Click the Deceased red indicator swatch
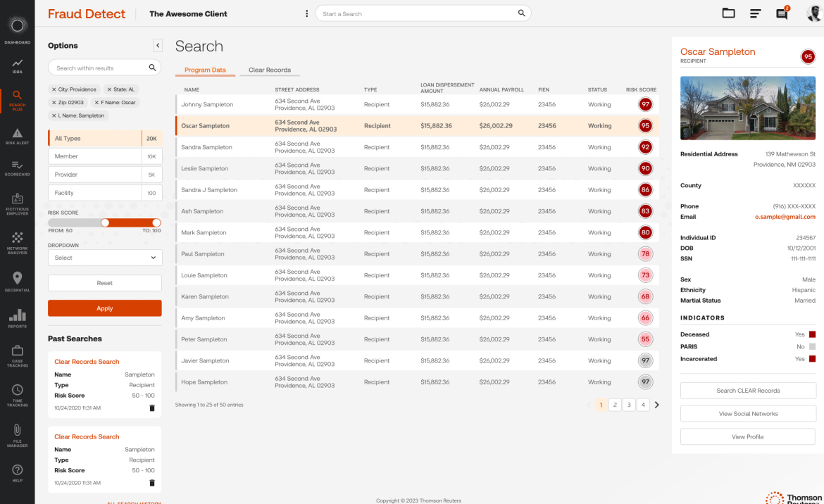This screenshot has height=504, width=824. pos(813,334)
